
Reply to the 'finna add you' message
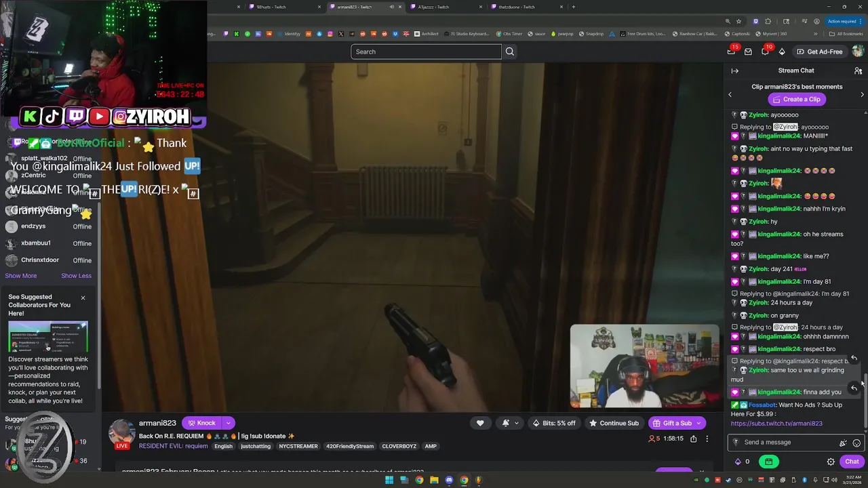854,388
